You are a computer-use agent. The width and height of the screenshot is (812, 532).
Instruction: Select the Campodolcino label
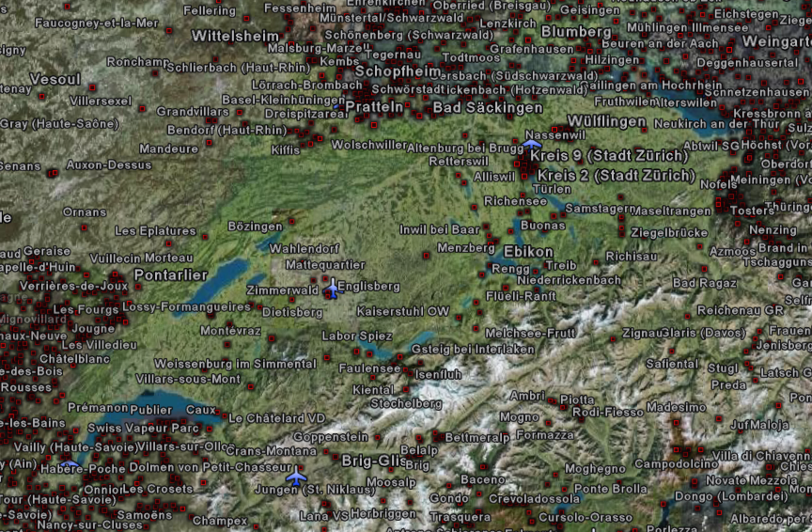(677, 463)
